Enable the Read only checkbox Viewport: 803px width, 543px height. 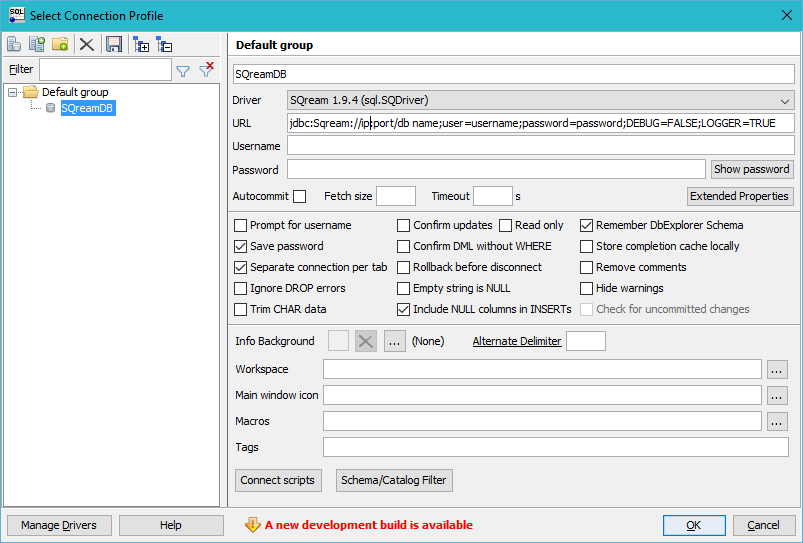coord(505,225)
